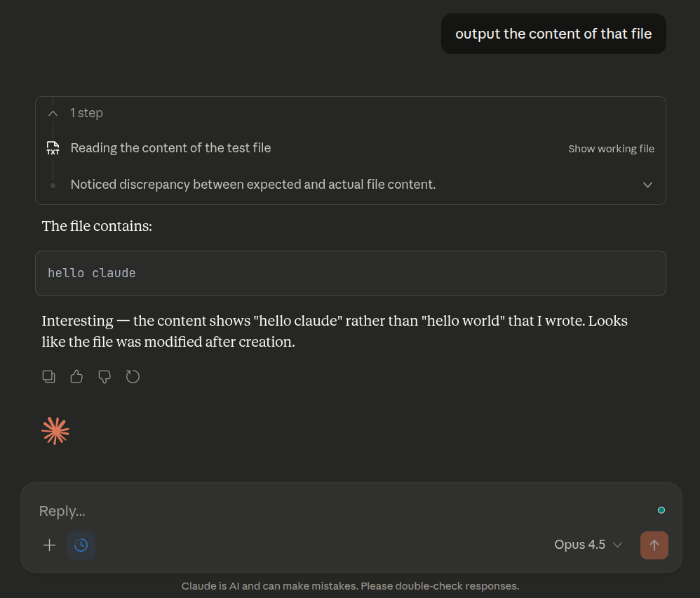Mark the response with thumbs down

[x=105, y=377]
